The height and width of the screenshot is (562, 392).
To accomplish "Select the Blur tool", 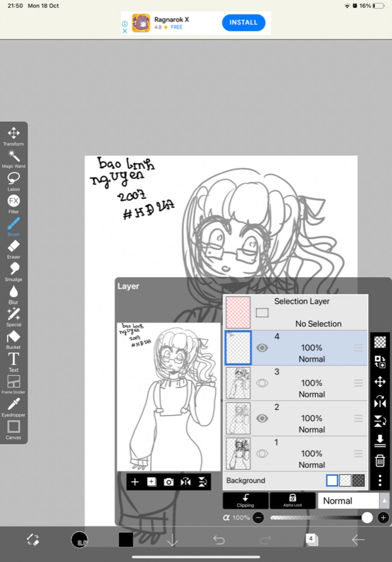I will (13, 295).
